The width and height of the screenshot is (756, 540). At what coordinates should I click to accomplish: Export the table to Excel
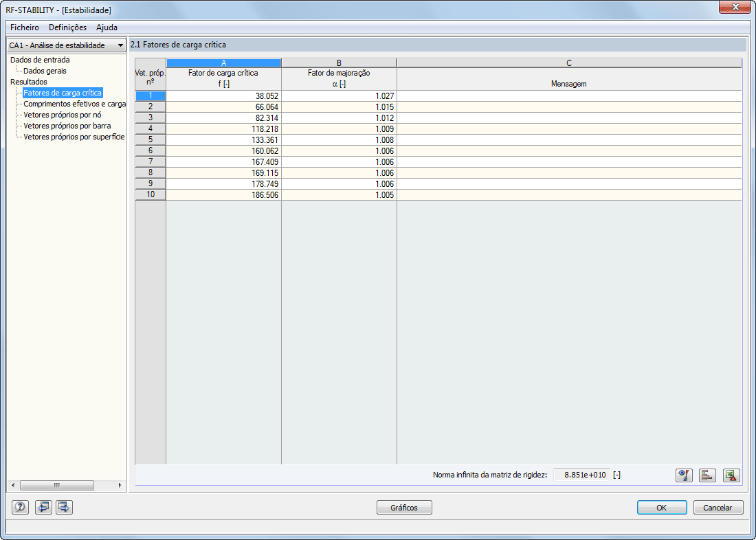click(x=731, y=475)
